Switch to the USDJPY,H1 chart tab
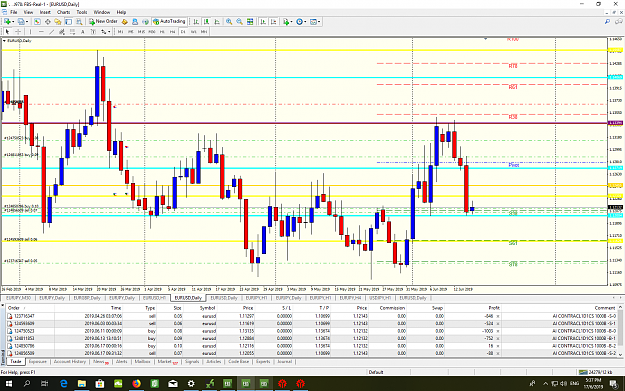625x391 pixels. tap(380, 298)
